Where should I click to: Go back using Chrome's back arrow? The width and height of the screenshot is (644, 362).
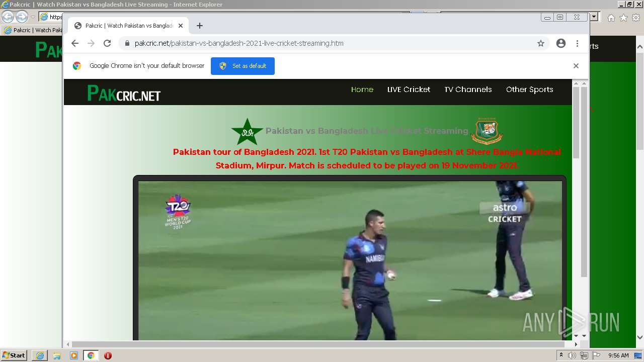pyautogui.click(x=75, y=43)
